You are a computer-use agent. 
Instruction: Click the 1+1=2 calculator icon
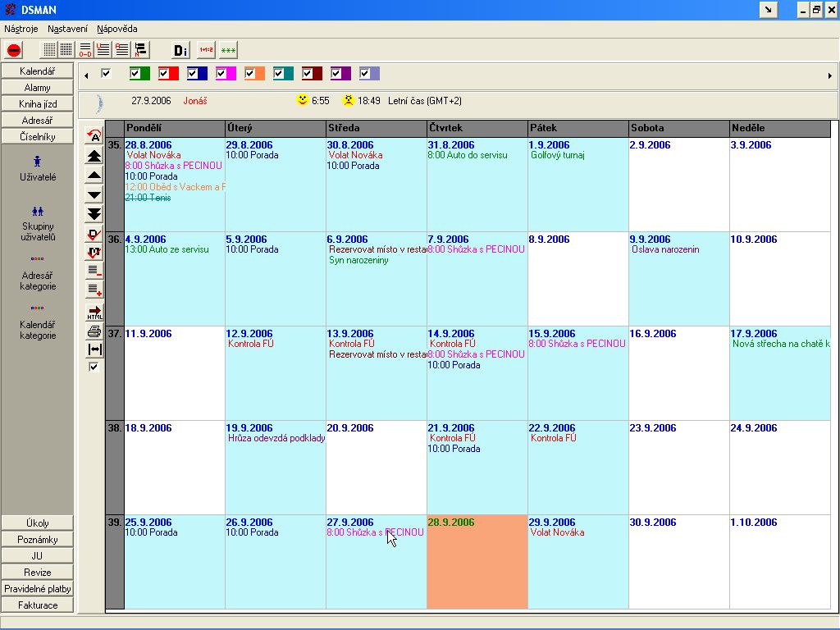click(206, 50)
